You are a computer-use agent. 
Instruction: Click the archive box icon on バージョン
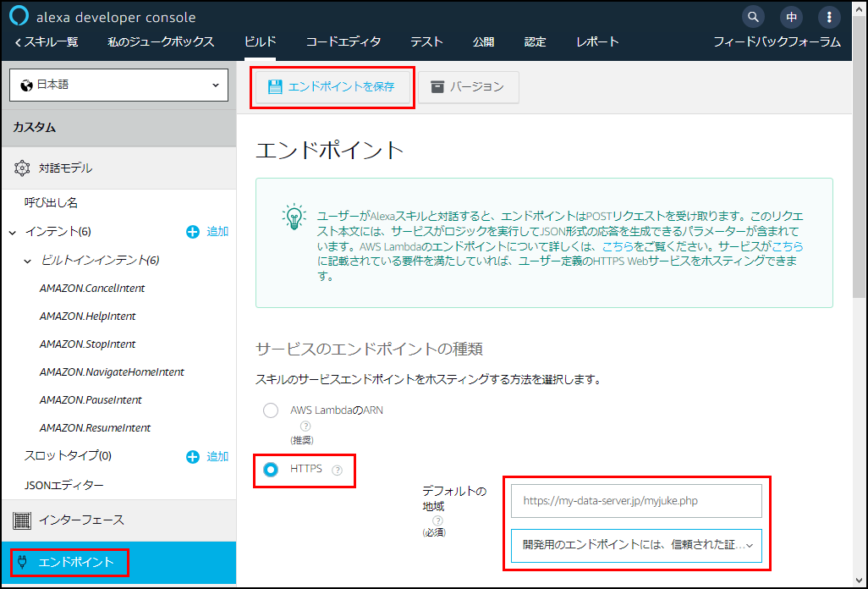437,87
